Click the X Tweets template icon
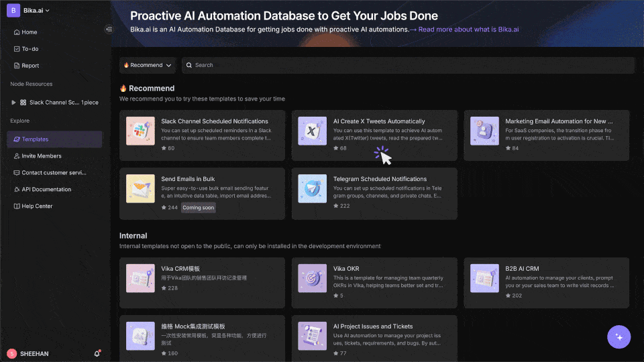644x362 pixels. coord(312,131)
